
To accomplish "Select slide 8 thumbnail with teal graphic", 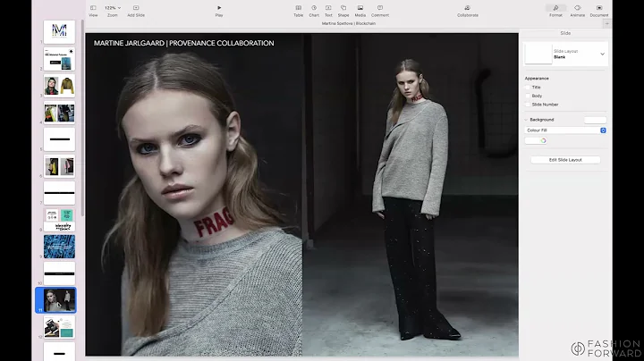I will (59, 220).
